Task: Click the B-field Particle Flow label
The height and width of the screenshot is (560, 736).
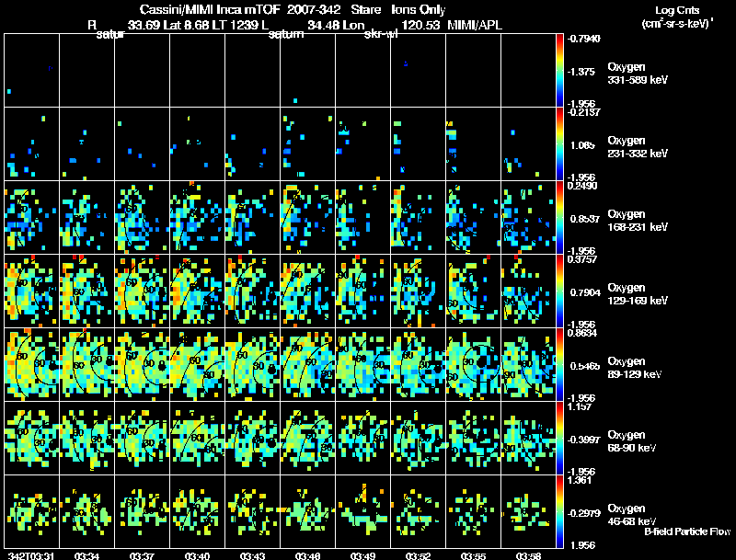Action: point(687,531)
